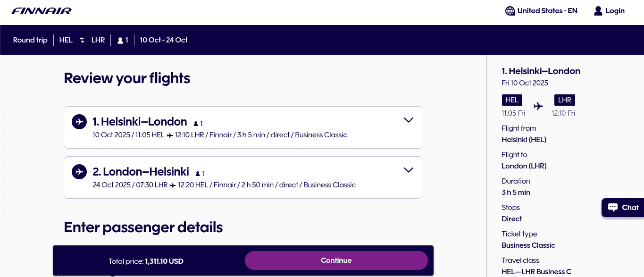Viewport: 644px width, 277px height.
Task: Click the airplane icon between HEL and LHR tags
Action: click(538, 106)
